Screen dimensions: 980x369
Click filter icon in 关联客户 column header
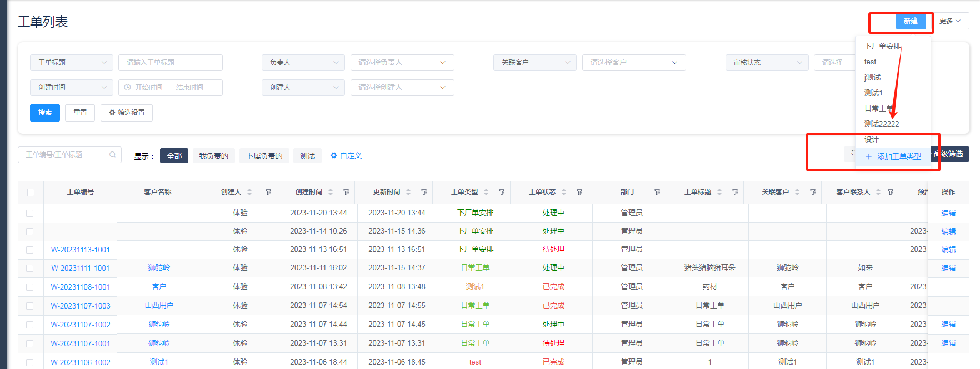tap(813, 192)
